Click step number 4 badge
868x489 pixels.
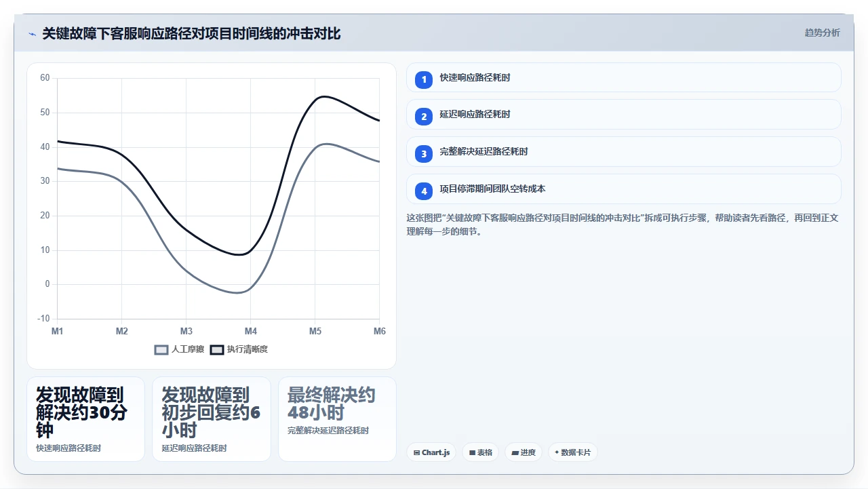(x=424, y=191)
